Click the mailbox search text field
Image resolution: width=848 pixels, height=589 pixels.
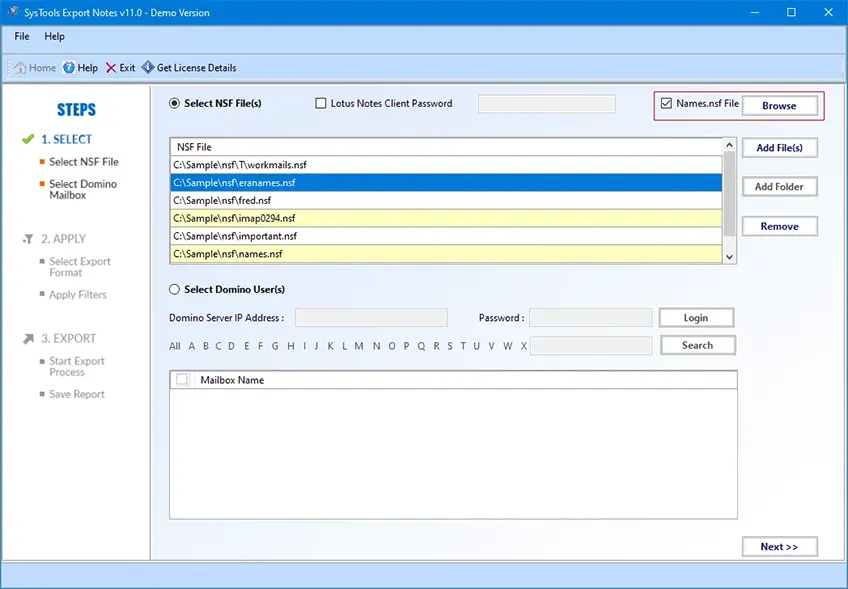591,345
